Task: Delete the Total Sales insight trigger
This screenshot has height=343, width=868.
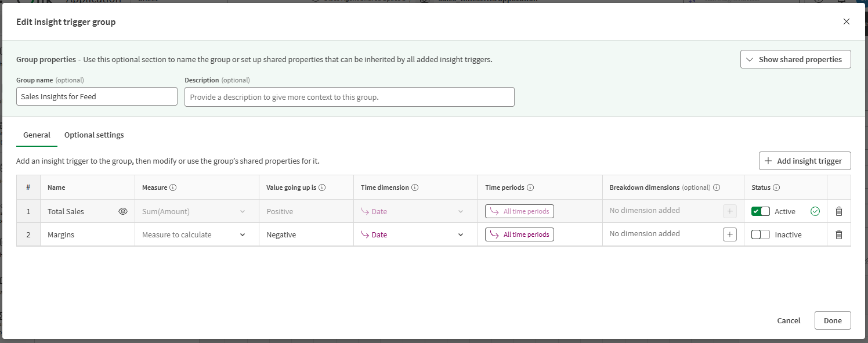Action: [x=838, y=211]
